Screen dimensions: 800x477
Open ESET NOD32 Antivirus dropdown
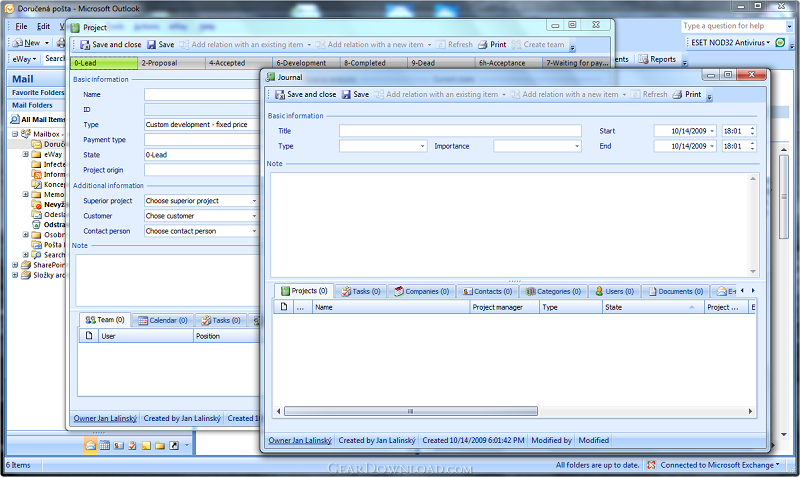coord(730,43)
